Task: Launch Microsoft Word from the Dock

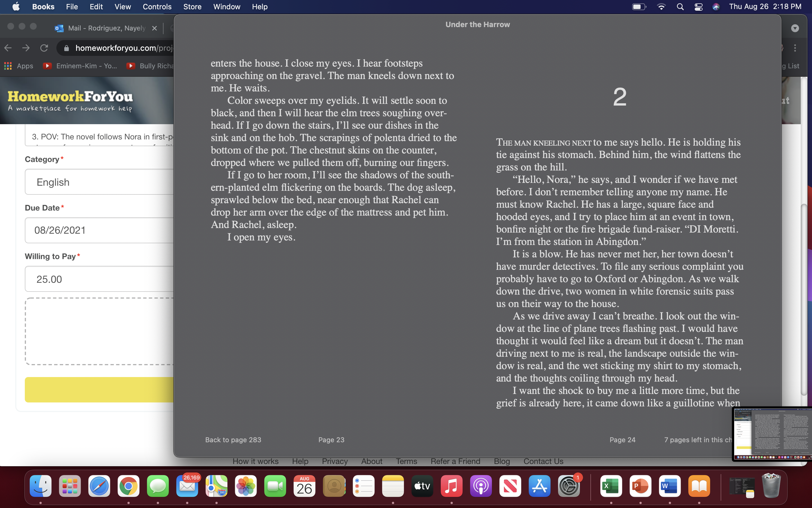Action: (670, 486)
